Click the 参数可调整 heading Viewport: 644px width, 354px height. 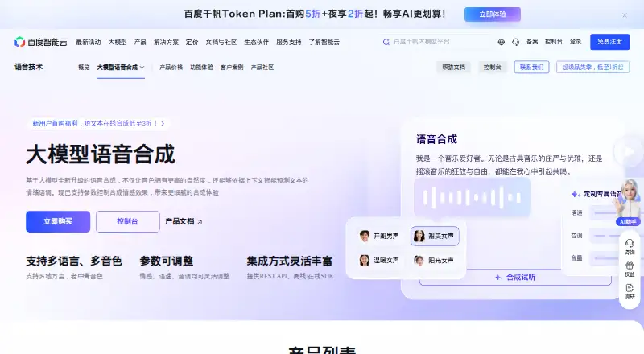tap(167, 261)
